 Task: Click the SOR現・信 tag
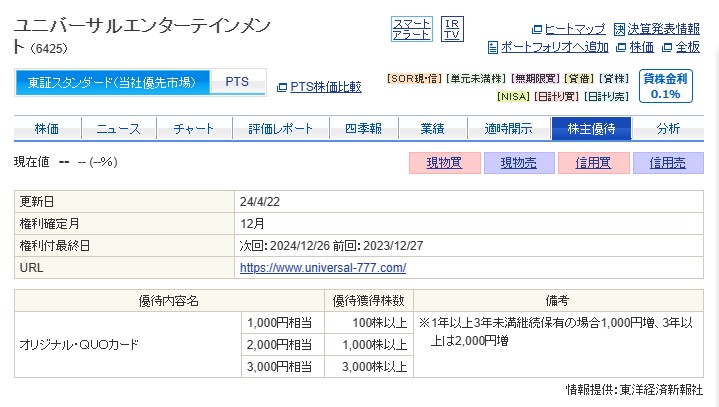pos(415,78)
